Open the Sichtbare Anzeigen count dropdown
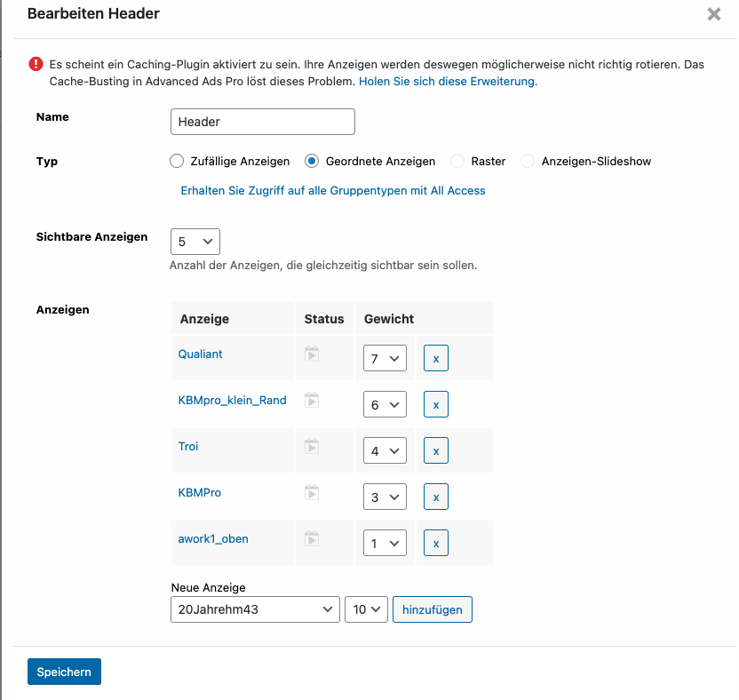The width and height of the screenshot is (739, 700). (195, 242)
